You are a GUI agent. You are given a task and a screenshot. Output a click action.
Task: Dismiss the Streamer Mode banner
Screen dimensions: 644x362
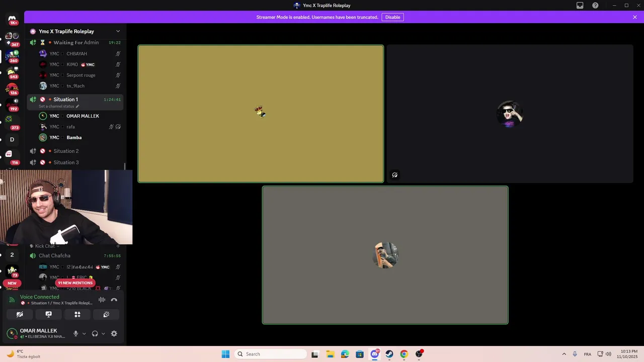coord(635,17)
